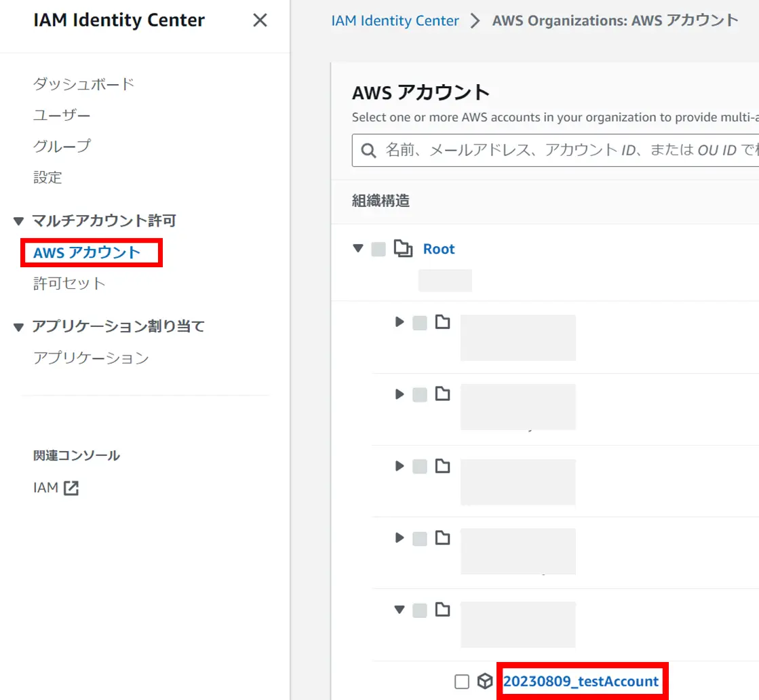Viewport: 759px width, 700px height.
Task: Select AWS アカウント in the side navigation
Action: tap(87, 252)
